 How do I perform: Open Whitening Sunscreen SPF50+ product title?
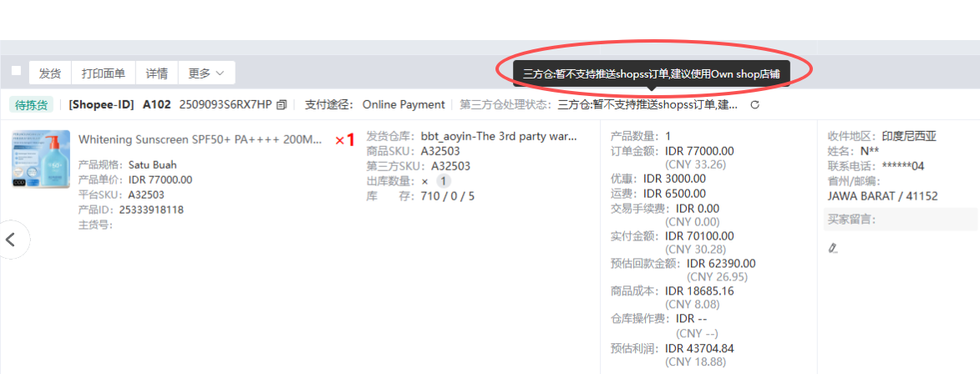click(x=201, y=139)
